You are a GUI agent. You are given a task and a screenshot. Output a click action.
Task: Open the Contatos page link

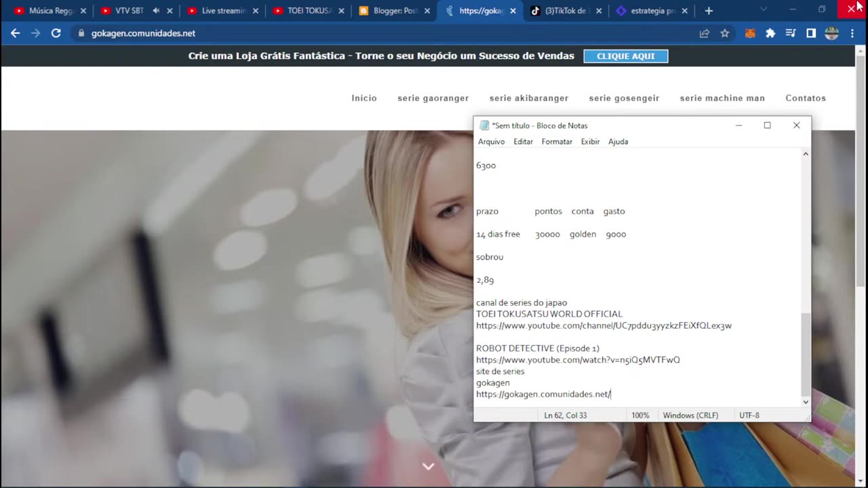pyautogui.click(x=806, y=98)
